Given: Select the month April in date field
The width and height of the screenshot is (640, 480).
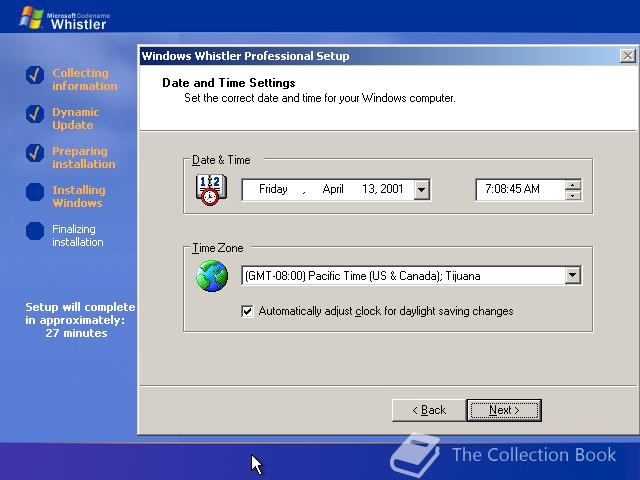Looking at the screenshot, I should (333, 189).
